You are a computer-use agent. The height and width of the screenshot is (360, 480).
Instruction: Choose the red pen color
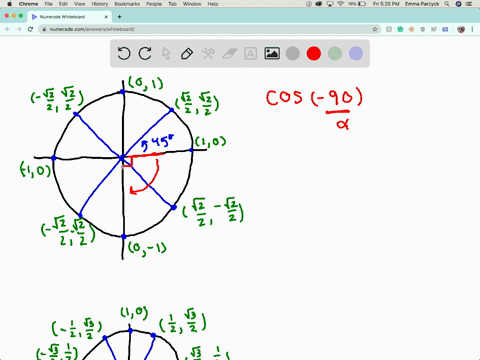coord(314,53)
